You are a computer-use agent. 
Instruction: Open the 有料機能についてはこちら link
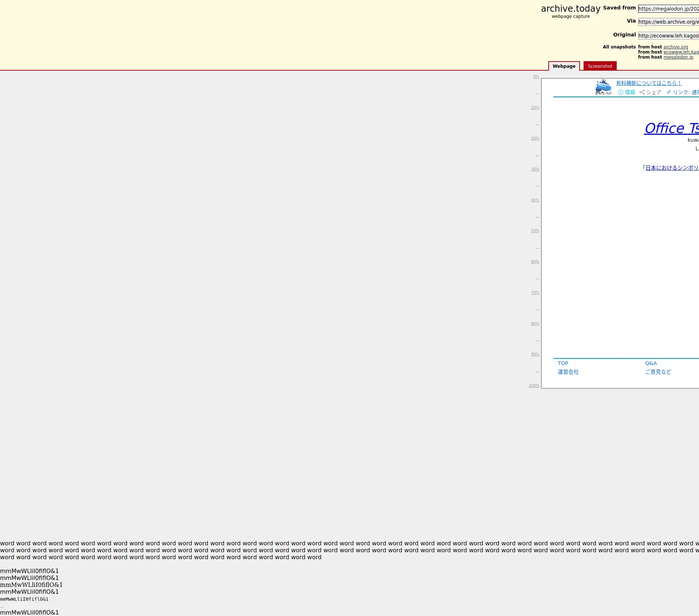(648, 83)
